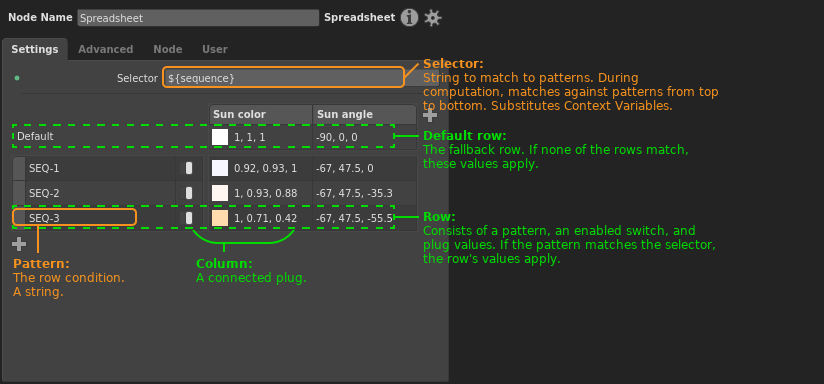Screen dimensions: 824x384
Task: Select the cell value 1, 0.71, 0.42
Action: pyautogui.click(x=265, y=219)
